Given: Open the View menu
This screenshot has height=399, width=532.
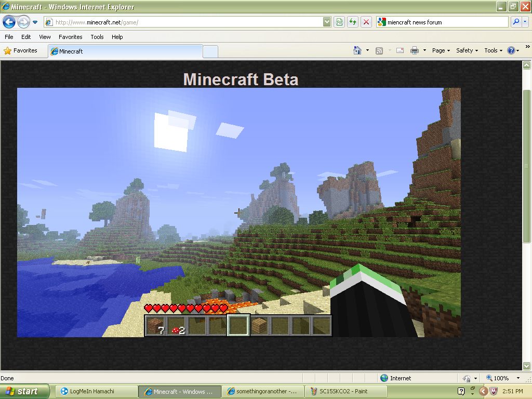Looking at the screenshot, I should [45, 37].
